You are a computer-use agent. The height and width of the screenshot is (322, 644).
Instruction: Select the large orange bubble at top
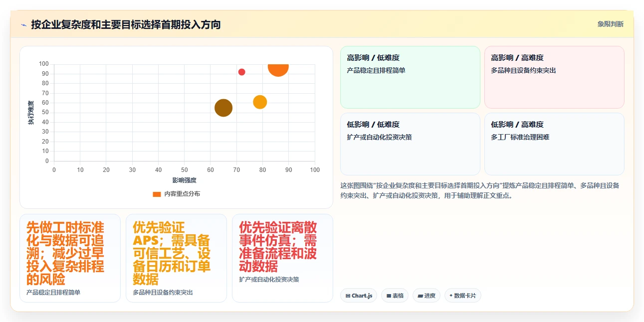tap(278, 69)
